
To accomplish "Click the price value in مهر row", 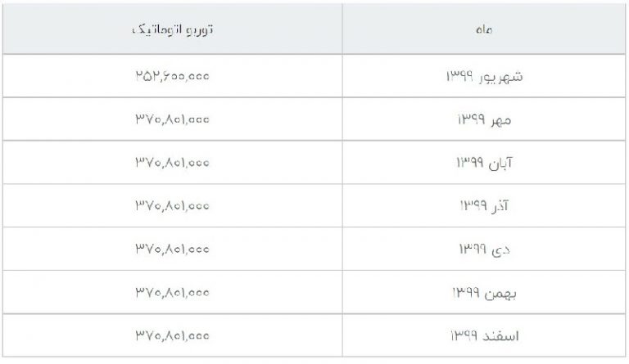I will coord(173,119).
